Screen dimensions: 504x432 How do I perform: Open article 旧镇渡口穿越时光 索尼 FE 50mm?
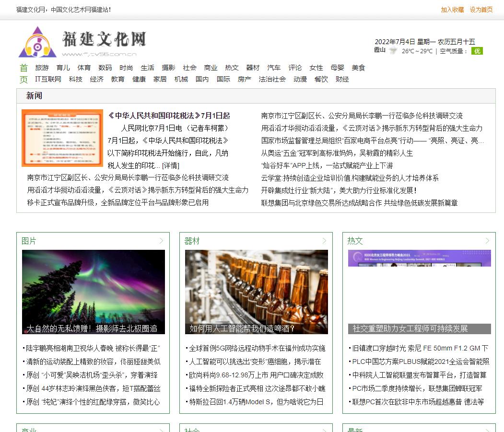420,348
